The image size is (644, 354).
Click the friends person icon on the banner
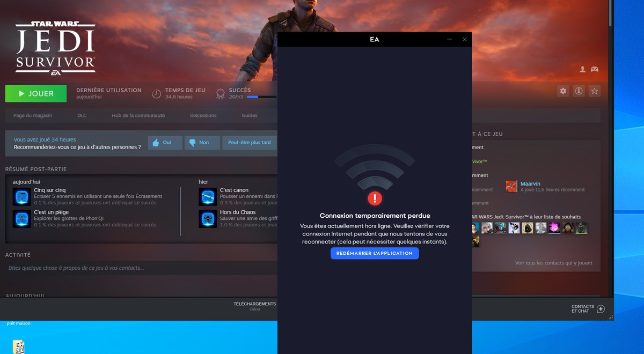583,69
